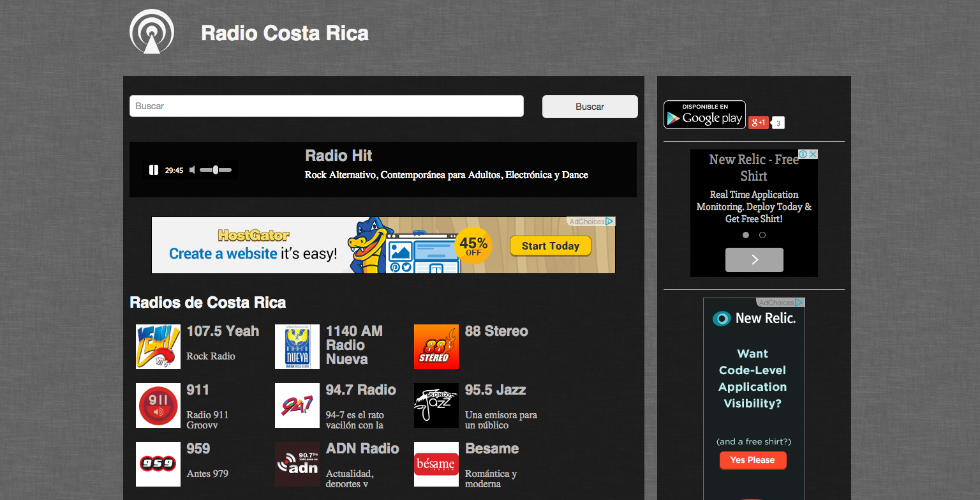Open the ADN Radio station logo
Viewport: 980px width, 500px height.
point(297,464)
